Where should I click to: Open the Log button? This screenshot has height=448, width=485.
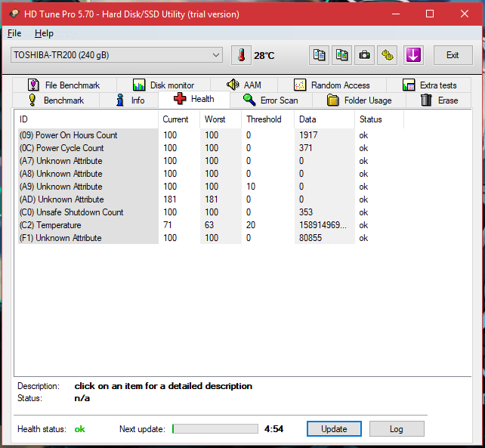point(397,429)
